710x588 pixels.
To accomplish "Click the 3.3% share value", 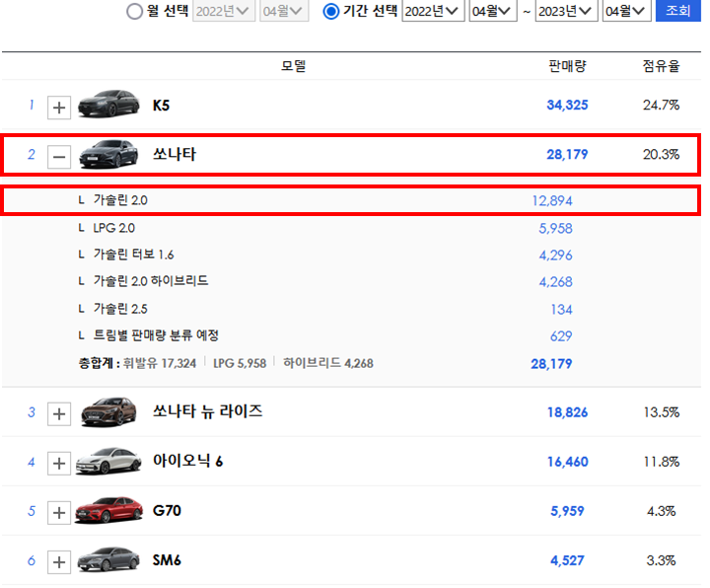I will click(661, 560).
